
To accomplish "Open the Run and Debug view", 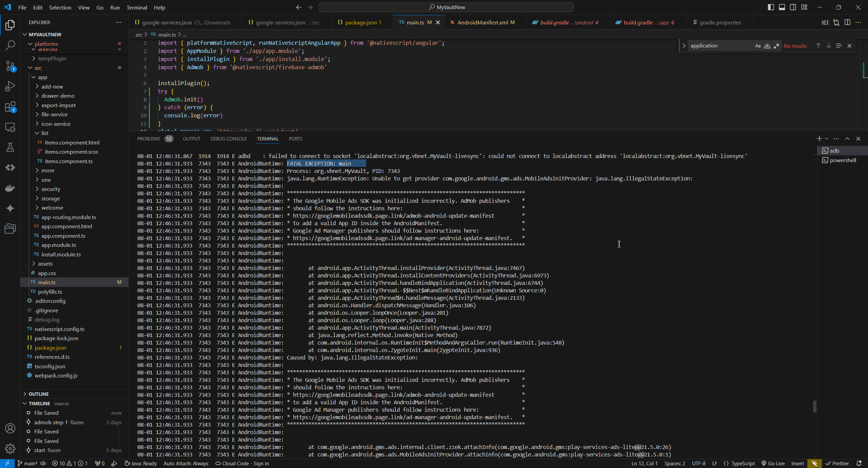I will point(10,86).
